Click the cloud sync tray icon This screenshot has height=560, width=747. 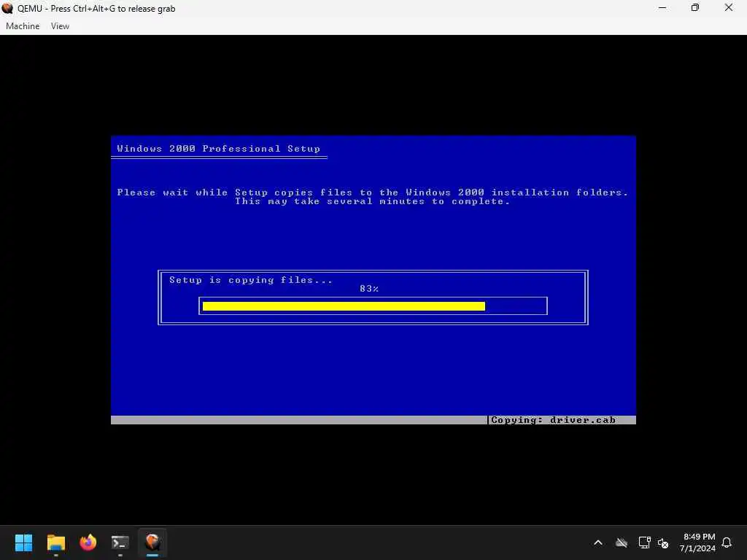pyautogui.click(x=622, y=542)
